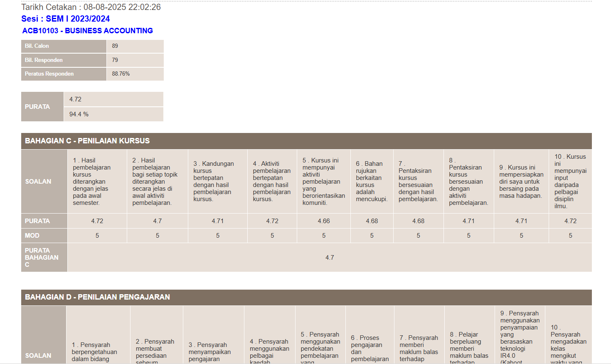Image resolution: width=611 pixels, height=364 pixels.
Task: Select the PURATA value 4.71 under question 9
Action: click(521, 221)
